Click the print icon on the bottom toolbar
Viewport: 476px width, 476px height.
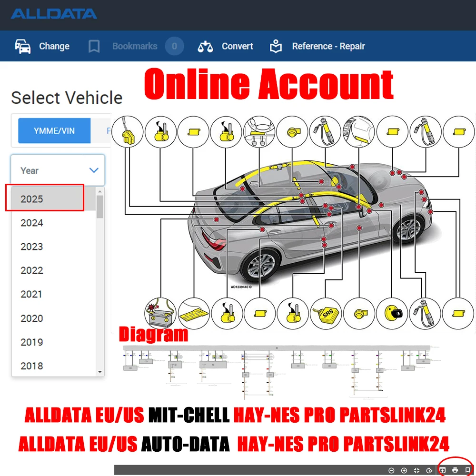455,470
